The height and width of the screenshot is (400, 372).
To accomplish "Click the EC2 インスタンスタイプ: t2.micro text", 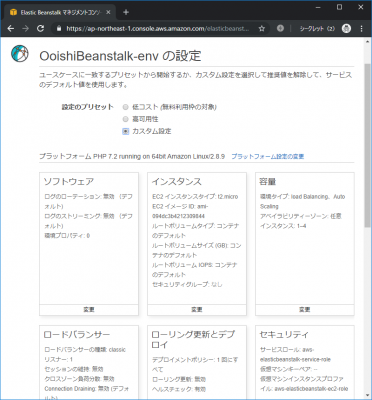I will tap(195, 197).
